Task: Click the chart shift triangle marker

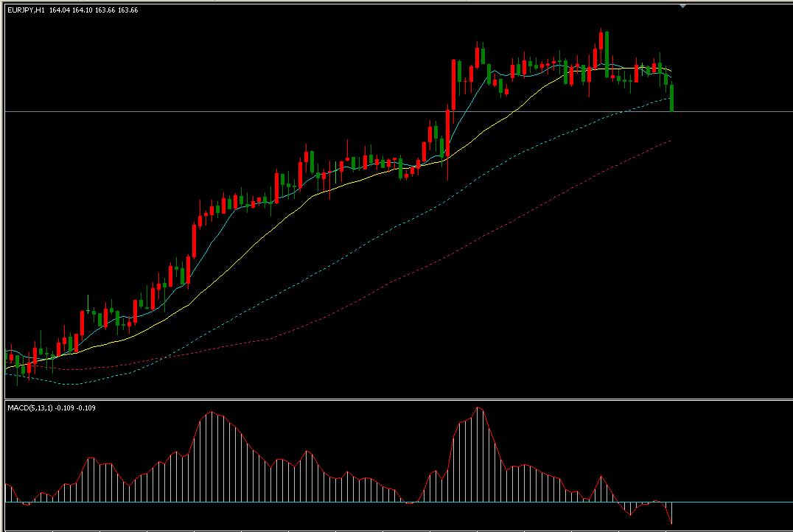Action: point(682,6)
